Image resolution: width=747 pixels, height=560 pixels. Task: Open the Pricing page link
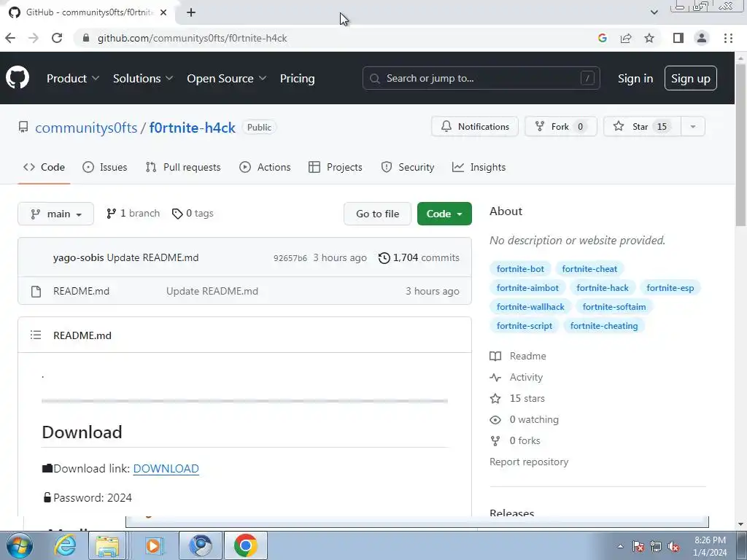pyautogui.click(x=298, y=78)
